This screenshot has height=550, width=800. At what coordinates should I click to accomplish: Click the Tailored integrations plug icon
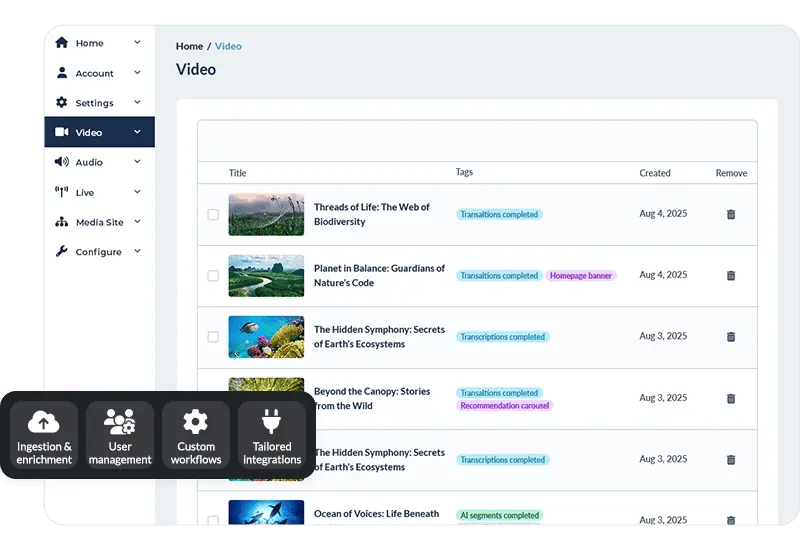pos(272,422)
